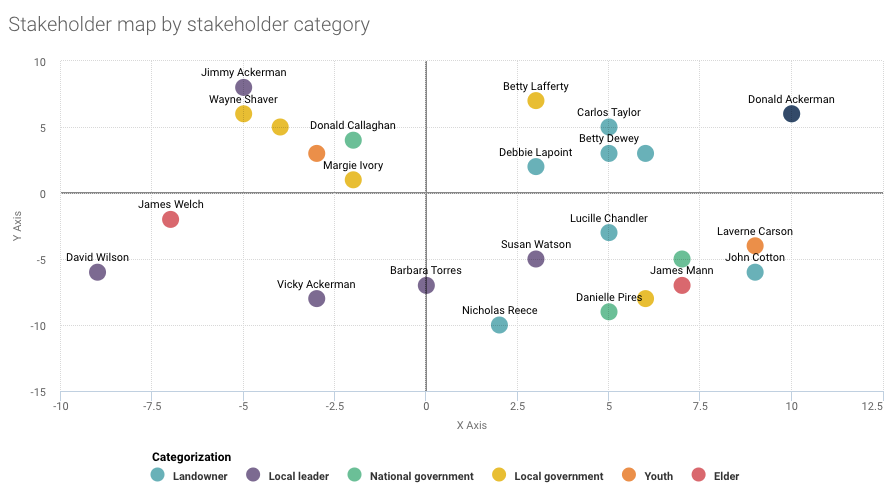Screen dimensions: 893x497
Task: Click the Danielle Pires green marker
Action: click(609, 312)
